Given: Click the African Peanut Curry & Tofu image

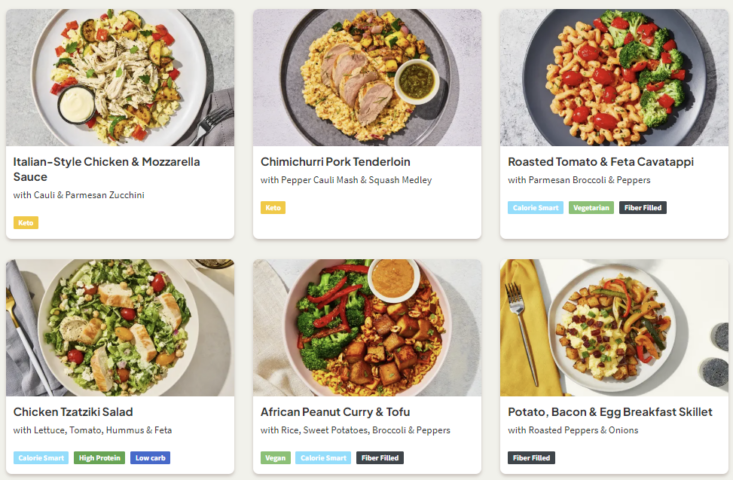Looking at the screenshot, I should [x=367, y=328].
